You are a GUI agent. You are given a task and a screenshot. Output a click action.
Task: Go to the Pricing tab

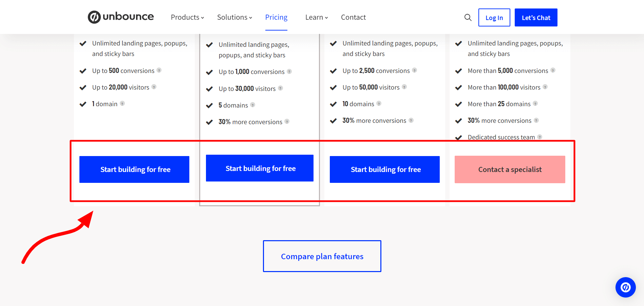(x=276, y=17)
